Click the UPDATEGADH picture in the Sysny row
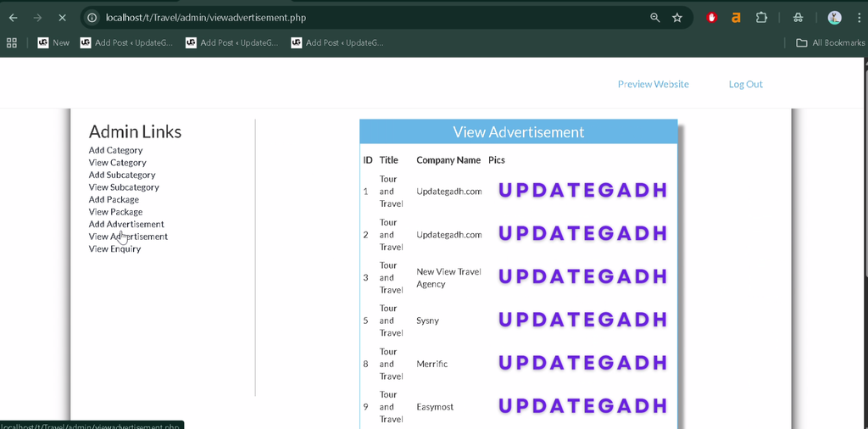This screenshot has width=868, height=429. pos(583,320)
